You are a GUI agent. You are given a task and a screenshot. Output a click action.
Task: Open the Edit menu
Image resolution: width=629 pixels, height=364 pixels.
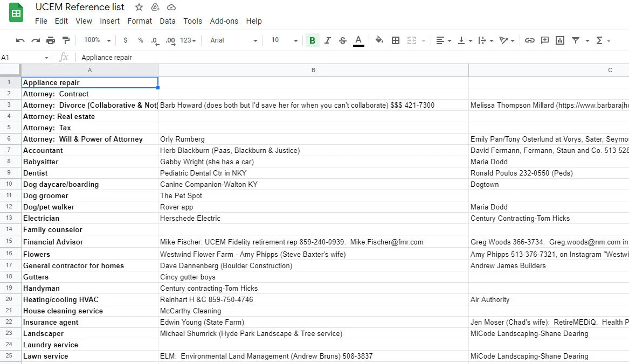point(61,21)
